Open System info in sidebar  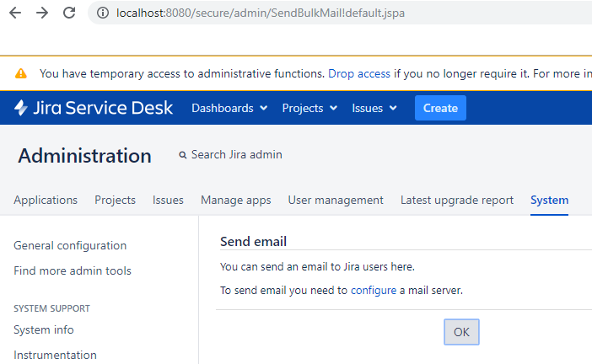(x=44, y=329)
